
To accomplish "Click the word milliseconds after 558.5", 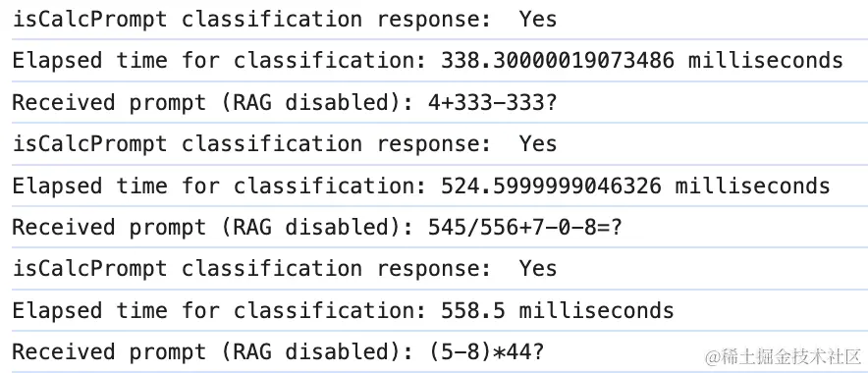I will [597, 309].
